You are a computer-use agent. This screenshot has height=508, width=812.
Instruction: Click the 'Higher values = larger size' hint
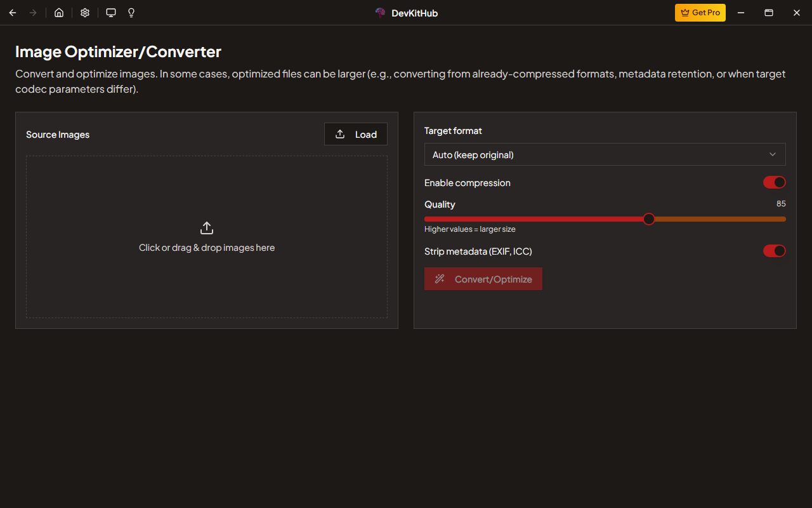click(470, 229)
